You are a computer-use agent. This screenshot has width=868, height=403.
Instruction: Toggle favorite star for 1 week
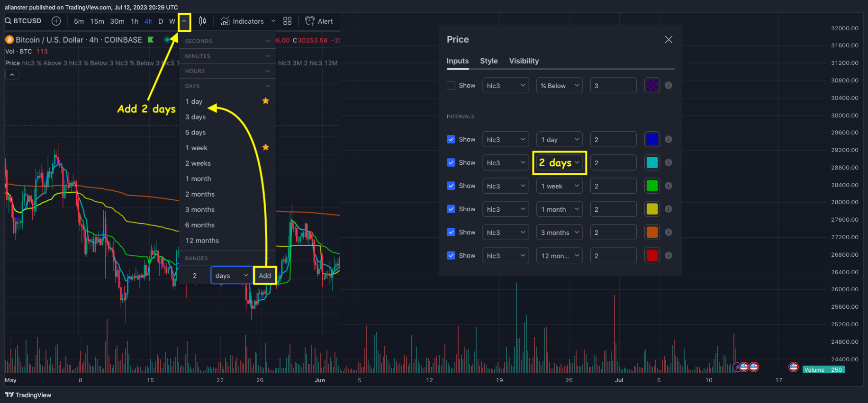265,147
